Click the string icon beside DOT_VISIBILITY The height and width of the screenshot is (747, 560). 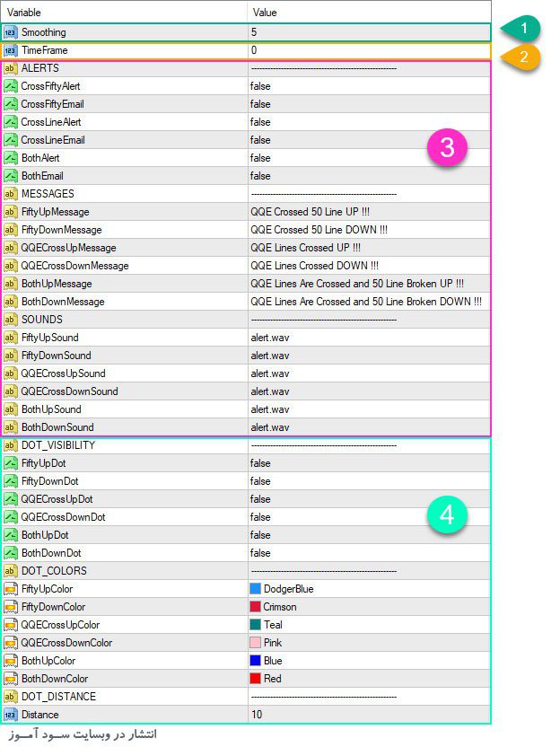[10, 445]
